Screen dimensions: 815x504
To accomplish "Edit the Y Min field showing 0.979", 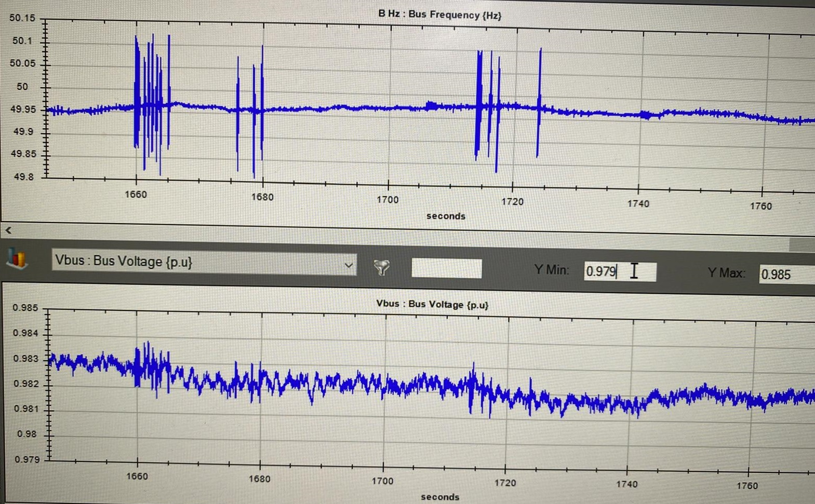I will pyautogui.click(x=620, y=271).
